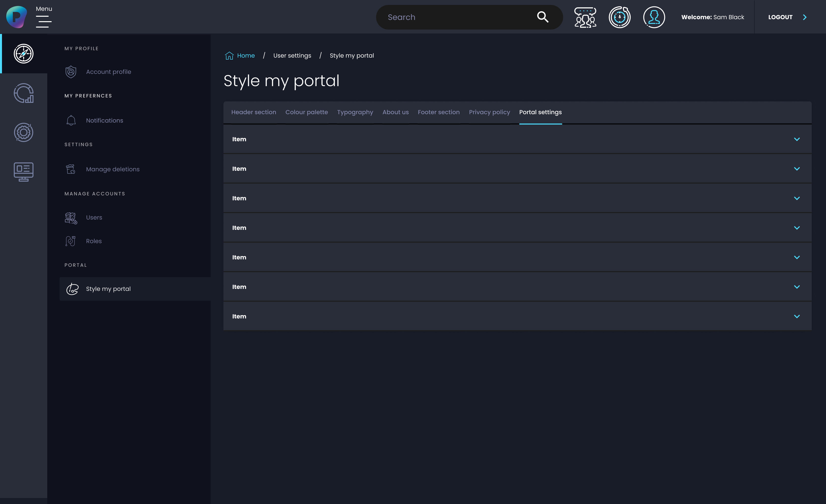Click the search magnifier icon
Viewport: 826px width, 504px height.
[542, 17]
